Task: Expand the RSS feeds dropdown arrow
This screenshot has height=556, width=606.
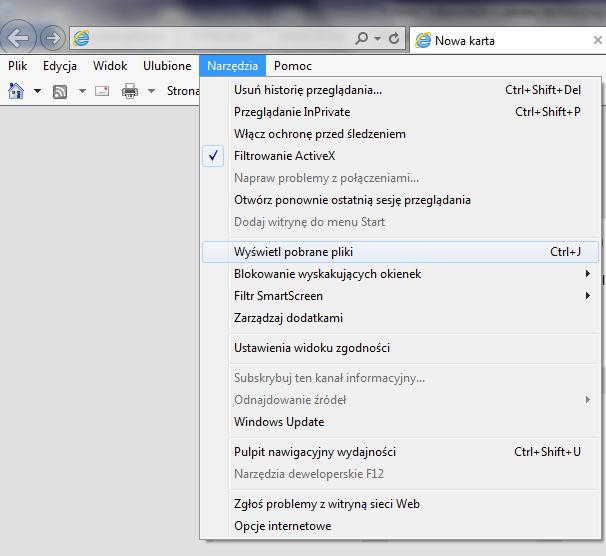Action: 82,91
